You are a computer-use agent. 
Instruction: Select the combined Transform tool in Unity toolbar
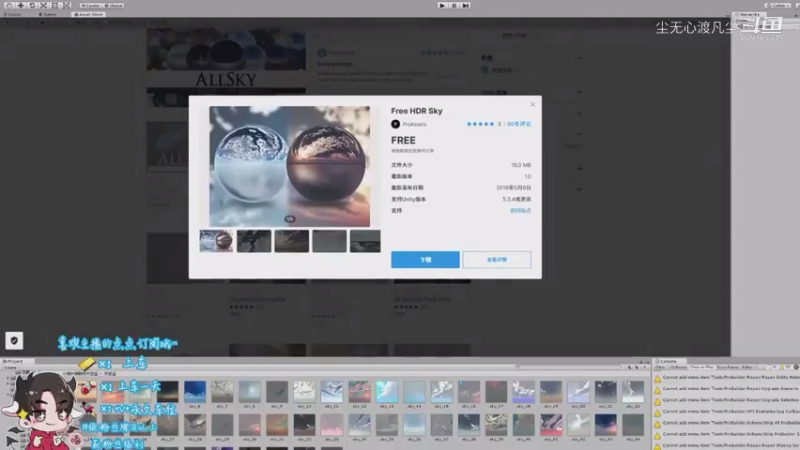[x=66, y=5]
